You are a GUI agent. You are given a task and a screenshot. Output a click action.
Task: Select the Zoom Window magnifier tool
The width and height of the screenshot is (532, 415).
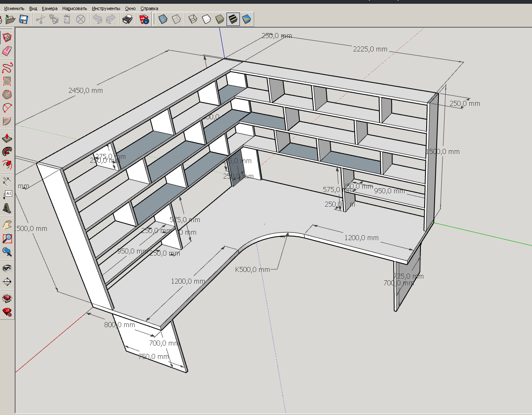tap(7, 238)
